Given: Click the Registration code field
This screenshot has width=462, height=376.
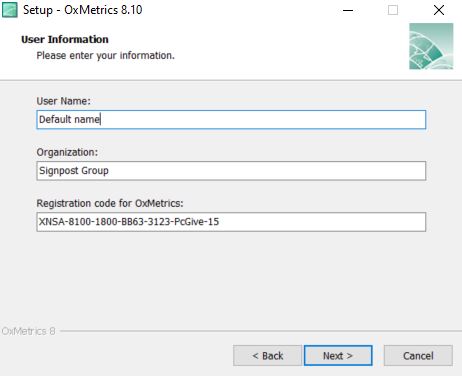Looking at the screenshot, I should 231,222.
